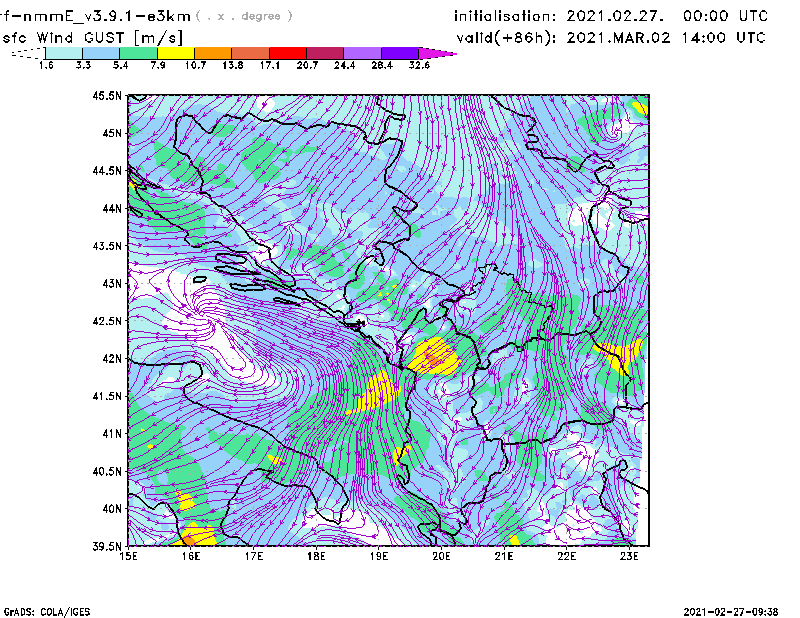This screenshot has width=800, height=618.
Task: Click the 22E longitude label
Action: (567, 556)
